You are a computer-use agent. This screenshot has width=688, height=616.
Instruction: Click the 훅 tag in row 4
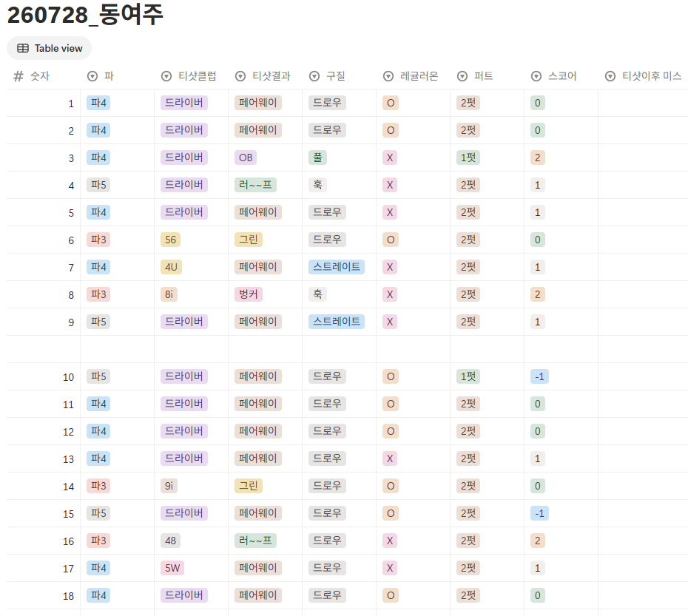click(317, 185)
